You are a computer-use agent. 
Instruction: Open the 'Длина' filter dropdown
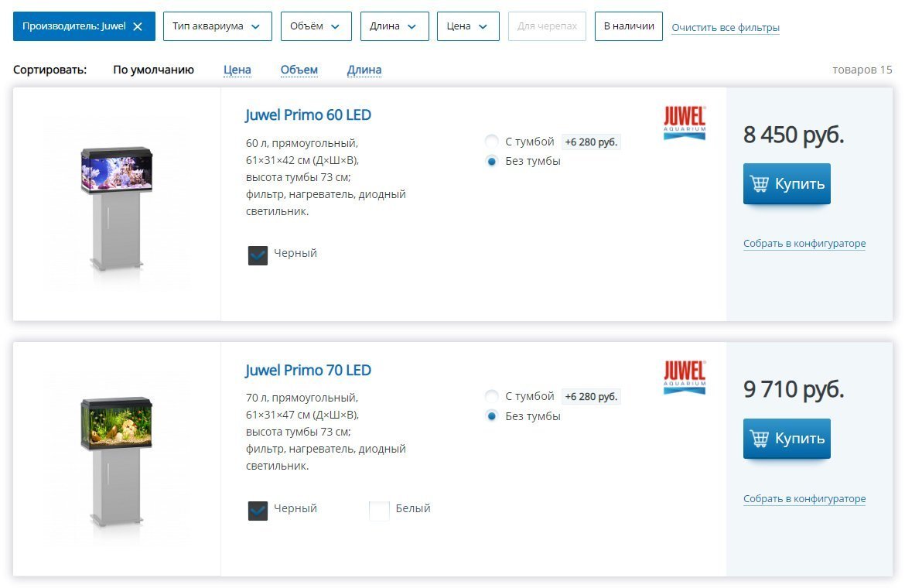(x=394, y=26)
